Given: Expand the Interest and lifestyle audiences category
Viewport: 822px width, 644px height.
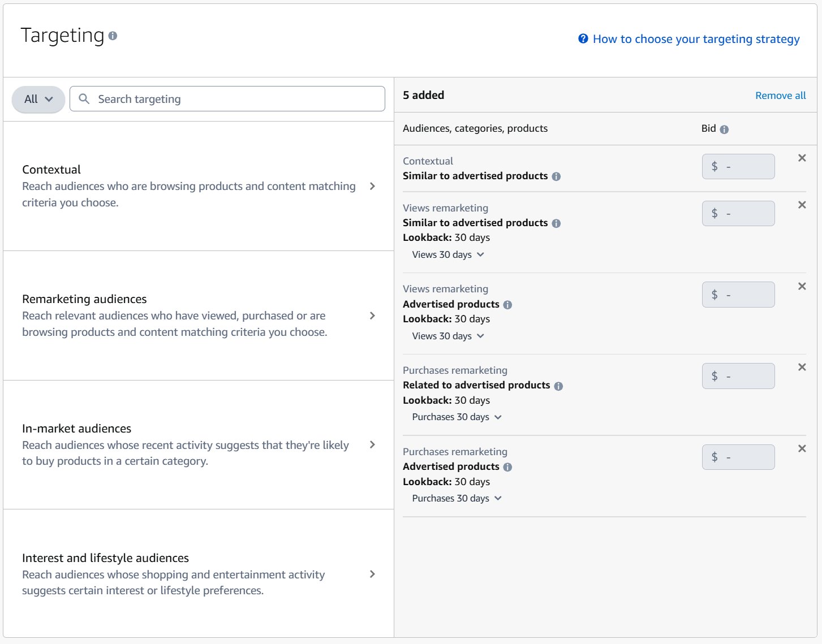Looking at the screenshot, I should click(x=372, y=574).
